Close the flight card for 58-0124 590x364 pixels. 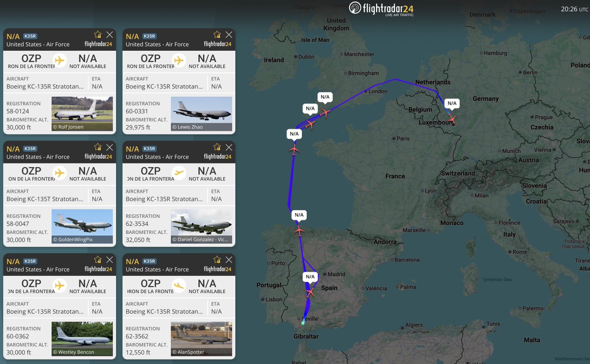click(x=110, y=34)
